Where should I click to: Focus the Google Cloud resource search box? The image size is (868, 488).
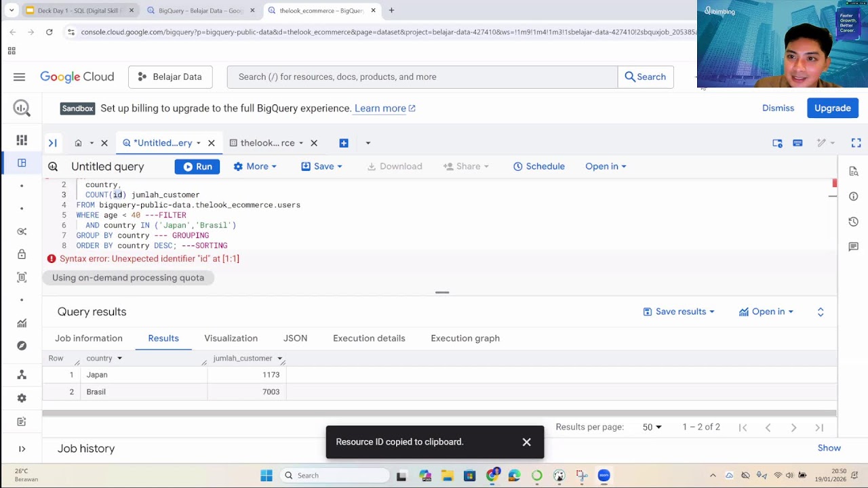click(422, 77)
